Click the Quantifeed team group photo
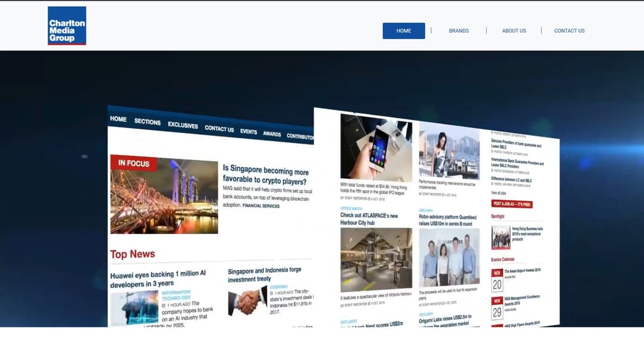This screenshot has width=644, height=337. tap(448, 258)
